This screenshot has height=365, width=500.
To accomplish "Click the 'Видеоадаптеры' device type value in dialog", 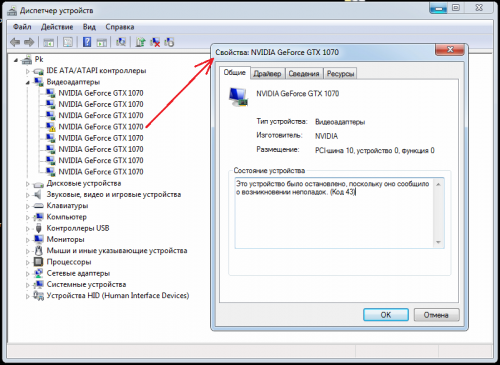I will coord(340,122).
